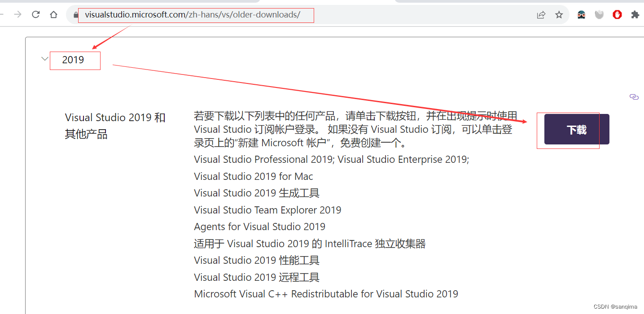Reload the page with the refresh icon
Screen dimensions: 644x314
[x=36, y=15]
